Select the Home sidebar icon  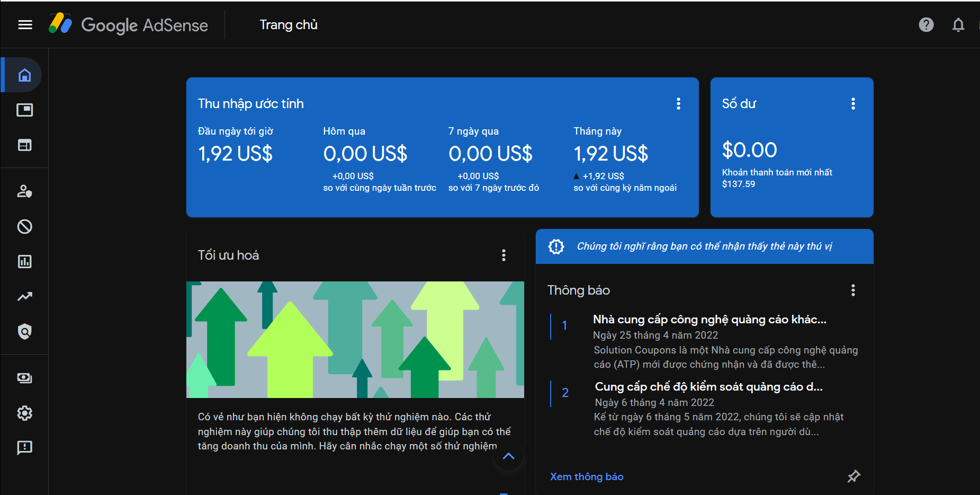(24, 75)
